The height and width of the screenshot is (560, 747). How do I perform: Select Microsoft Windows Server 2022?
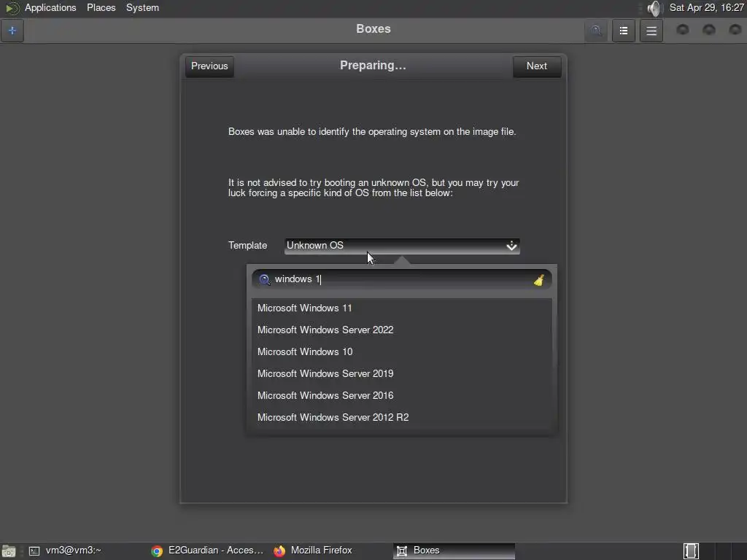(x=402, y=330)
